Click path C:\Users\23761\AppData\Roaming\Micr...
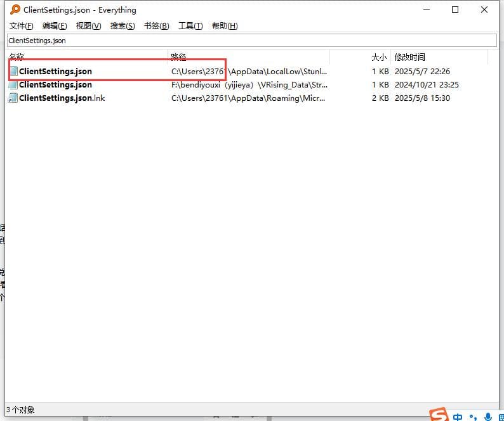This screenshot has height=421, width=504. [248, 98]
